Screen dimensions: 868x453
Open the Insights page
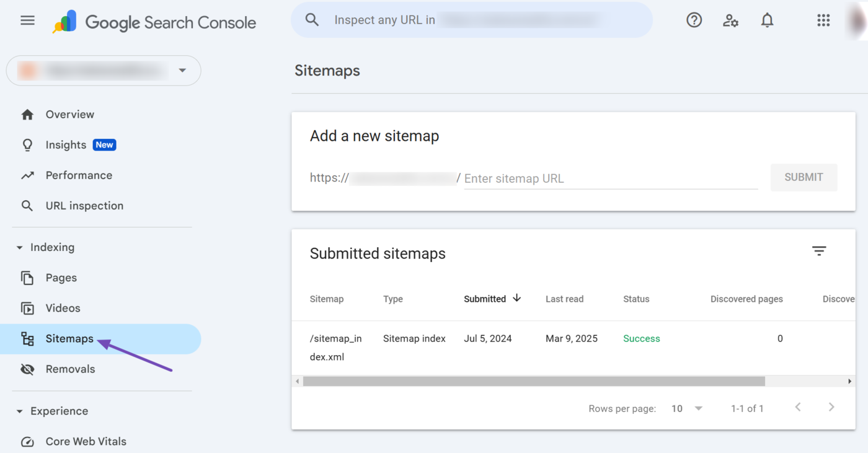coord(66,145)
